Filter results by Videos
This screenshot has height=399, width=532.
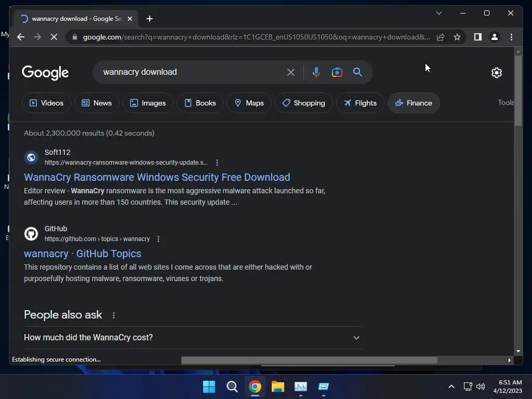click(x=46, y=103)
